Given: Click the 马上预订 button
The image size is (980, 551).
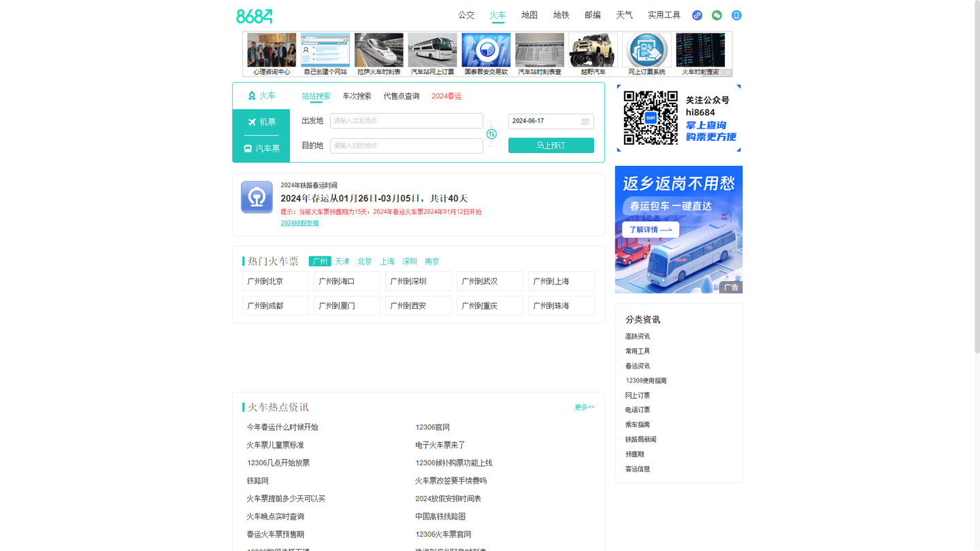Looking at the screenshot, I should coord(551,146).
